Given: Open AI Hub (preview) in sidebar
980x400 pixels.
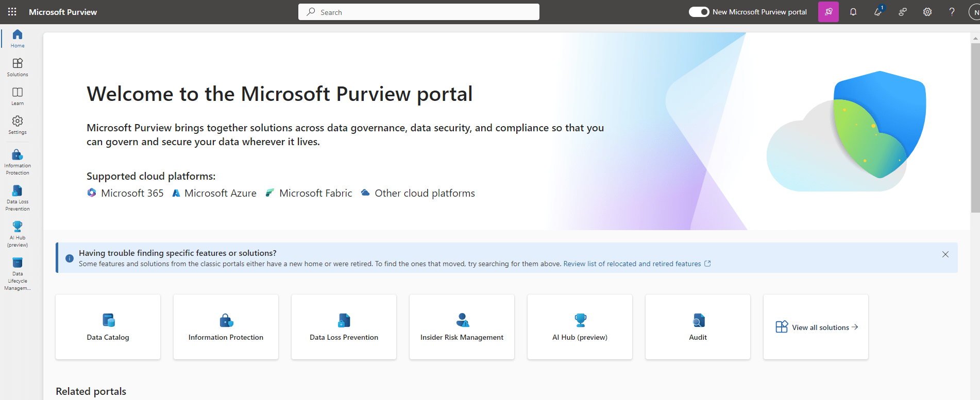Looking at the screenshot, I should [x=18, y=234].
